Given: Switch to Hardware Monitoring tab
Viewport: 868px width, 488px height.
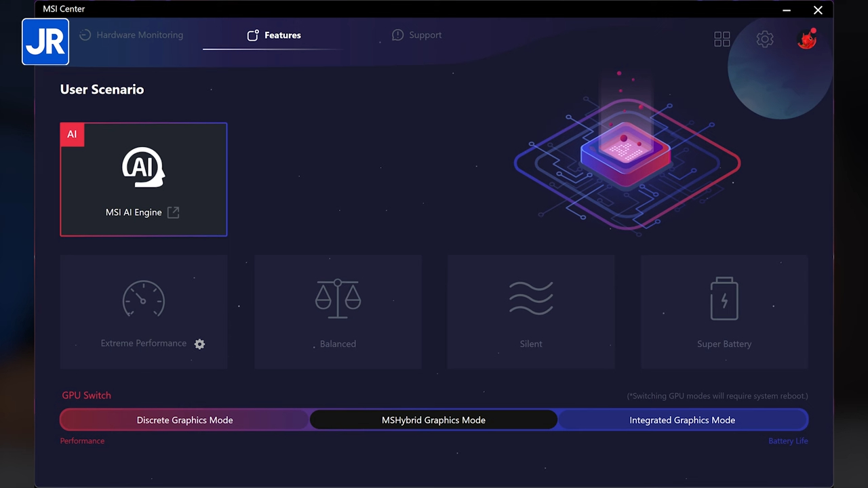Looking at the screenshot, I should tap(131, 35).
